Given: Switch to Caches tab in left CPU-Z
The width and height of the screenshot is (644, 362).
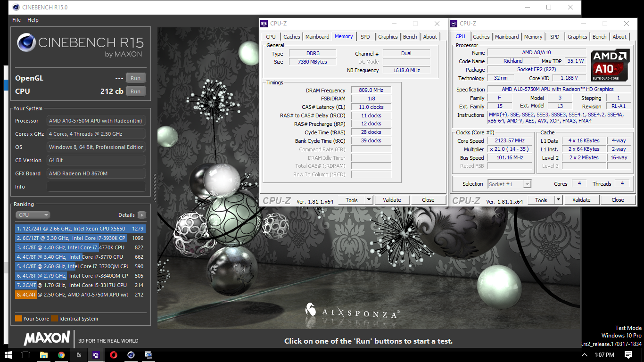Looking at the screenshot, I should click(x=291, y=37).
